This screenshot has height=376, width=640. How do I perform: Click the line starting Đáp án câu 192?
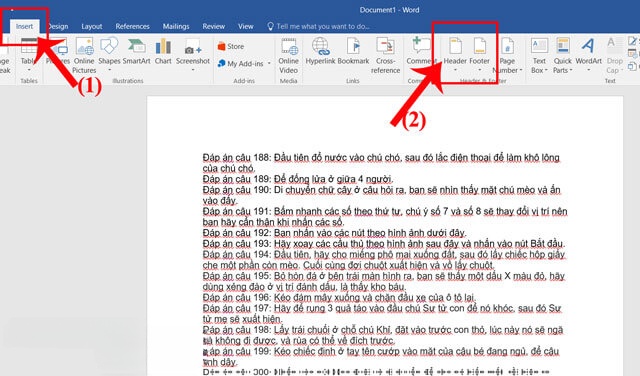(334, 233)
